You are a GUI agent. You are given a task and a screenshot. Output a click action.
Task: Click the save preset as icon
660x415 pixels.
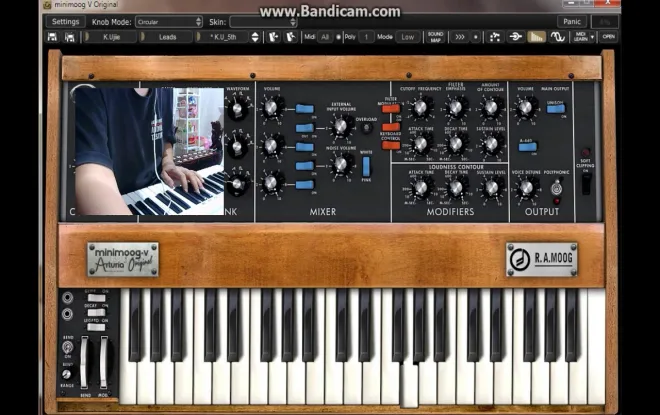coord(70,37)
